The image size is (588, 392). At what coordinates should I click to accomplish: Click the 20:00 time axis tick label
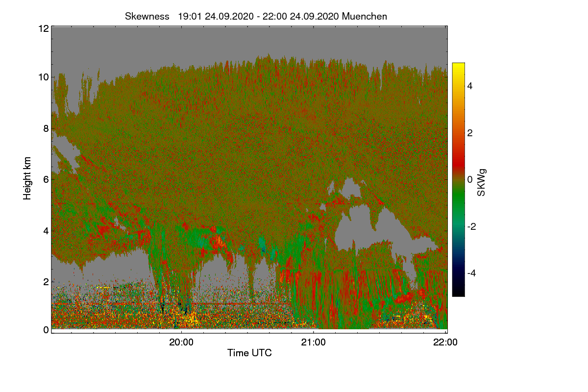point(181,343)
